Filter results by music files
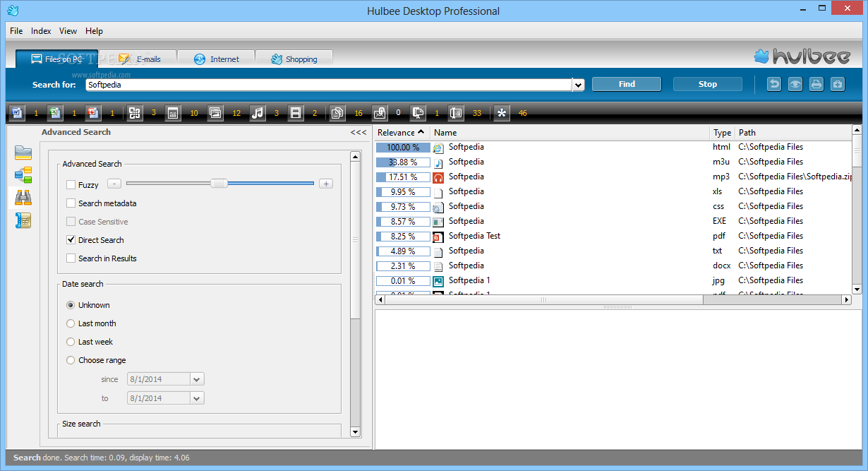 [x=258, y=112]
